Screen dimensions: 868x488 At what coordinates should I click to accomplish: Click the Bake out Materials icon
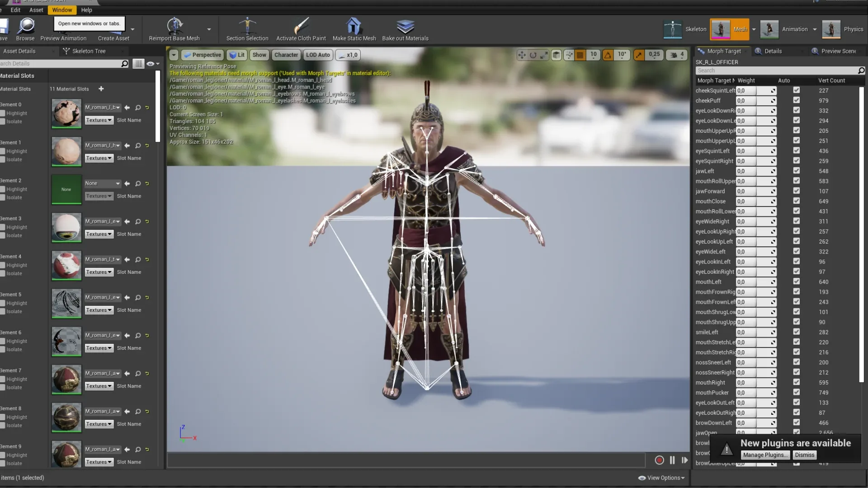pos(406,26)
